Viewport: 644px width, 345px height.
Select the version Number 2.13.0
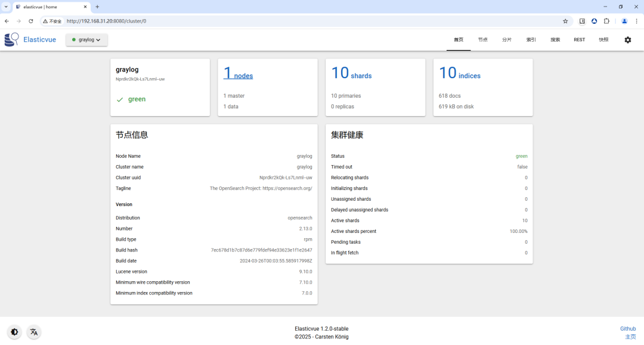pos(305,228)
